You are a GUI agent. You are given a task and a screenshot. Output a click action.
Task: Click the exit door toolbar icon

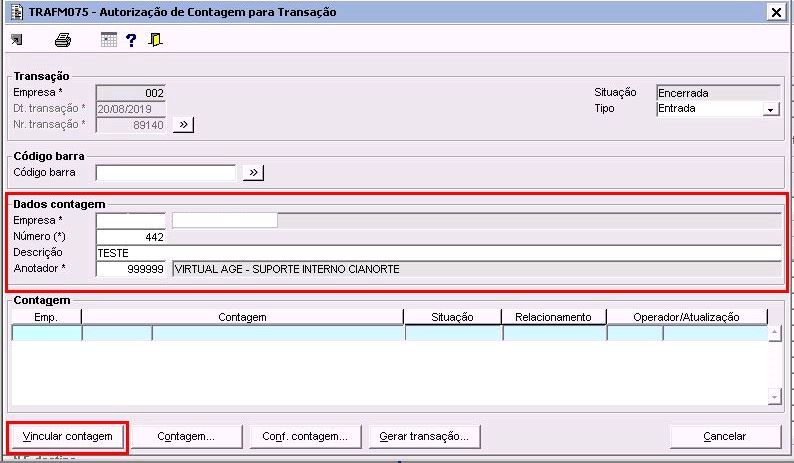tap(155, 40)
